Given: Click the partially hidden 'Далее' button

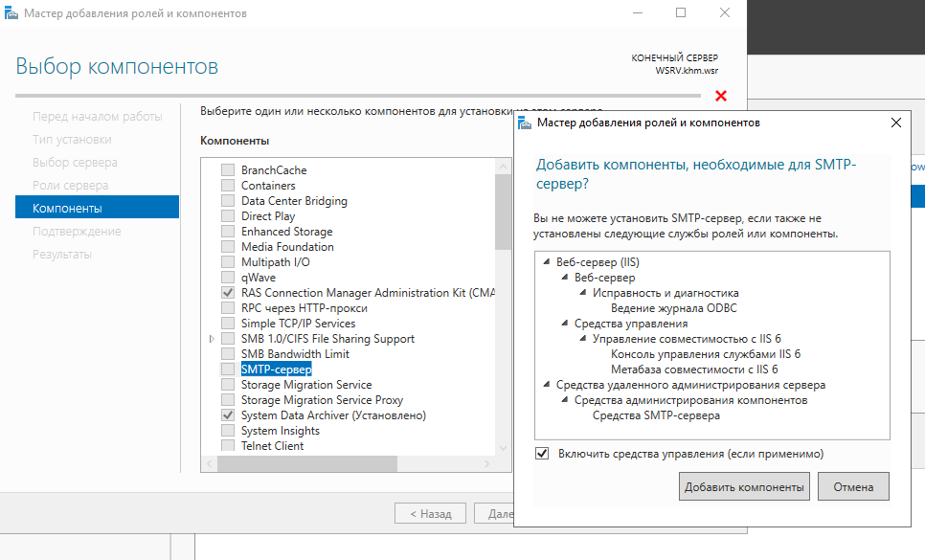Looking at the screenshot, I should (x=494, y=513).
